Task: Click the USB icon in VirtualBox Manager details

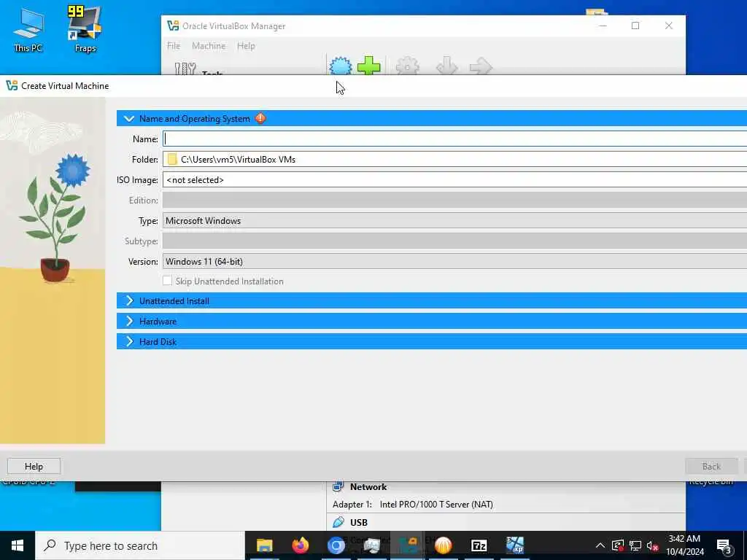Action: pyautogui.click(x=338, y=522)
